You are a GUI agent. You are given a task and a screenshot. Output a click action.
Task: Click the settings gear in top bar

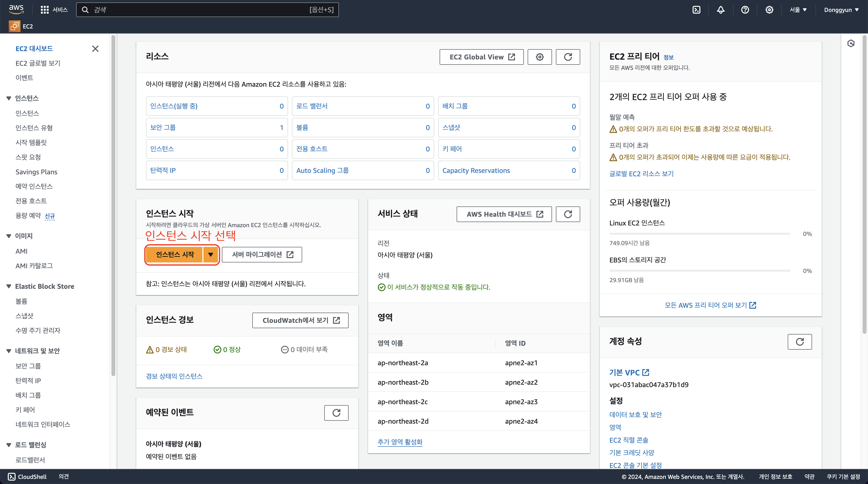click(769, 10)
